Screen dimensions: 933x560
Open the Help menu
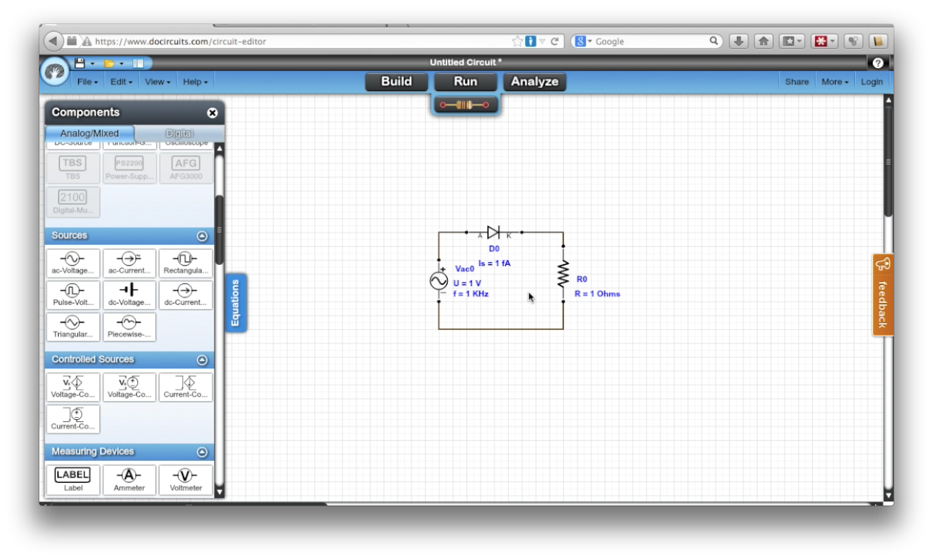(x=195, y=81)
